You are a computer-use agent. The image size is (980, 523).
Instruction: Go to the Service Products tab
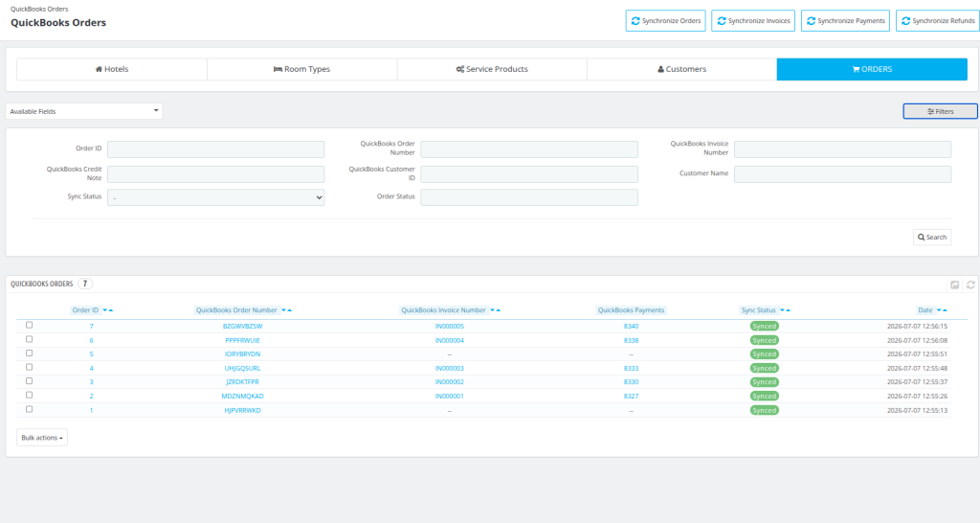tap(492, 69)
